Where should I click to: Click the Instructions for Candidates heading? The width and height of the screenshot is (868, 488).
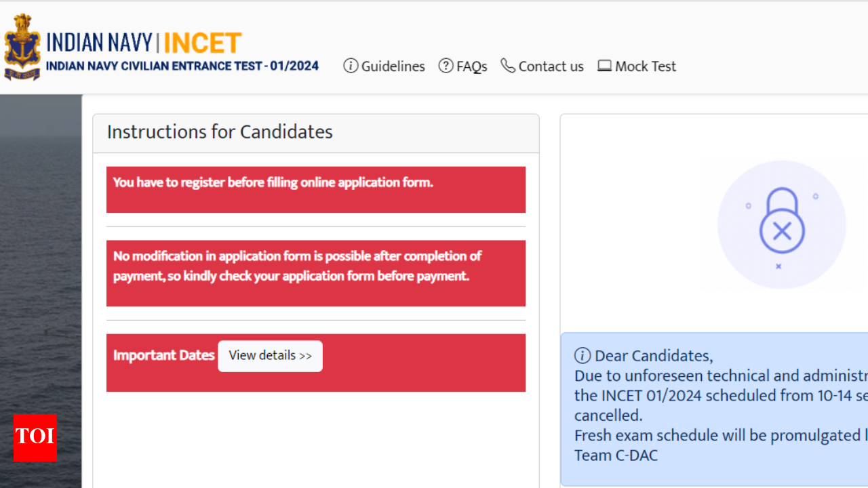(x=220, y=131)
